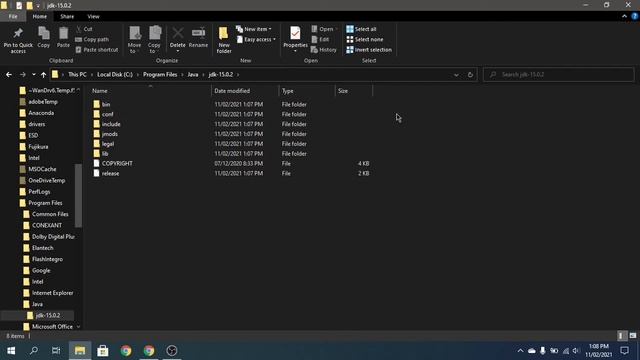640x360 pixels.
Task: Pin the folder to Quick access
Action: click(x=18, y=40)
